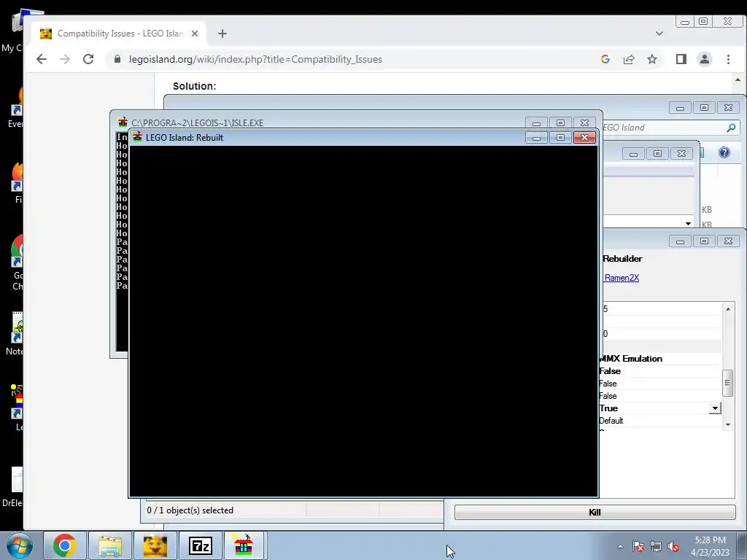Open 7-Zip from the taskbar
The width and height of the screenshot is (747, 560).
click(x=200, y=545)
